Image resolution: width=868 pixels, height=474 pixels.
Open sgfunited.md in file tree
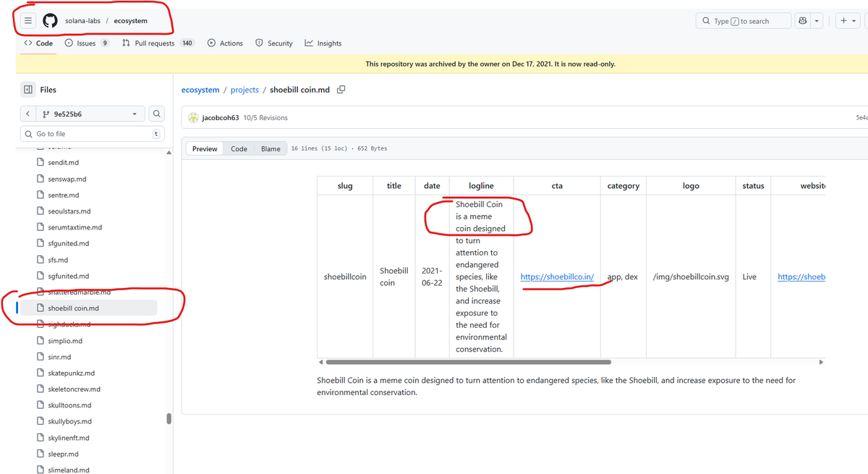pyautogui.click(x=68, y=276)
